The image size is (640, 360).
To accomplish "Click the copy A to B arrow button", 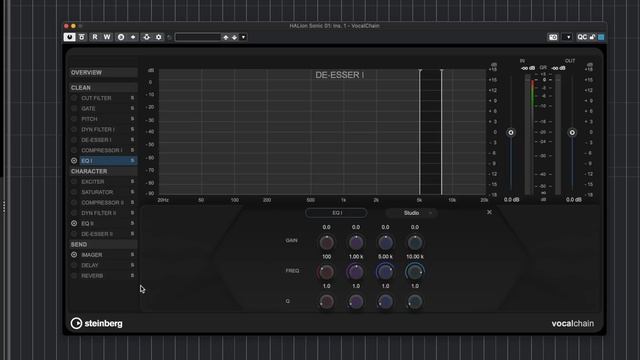I will (x=133, y=37).
